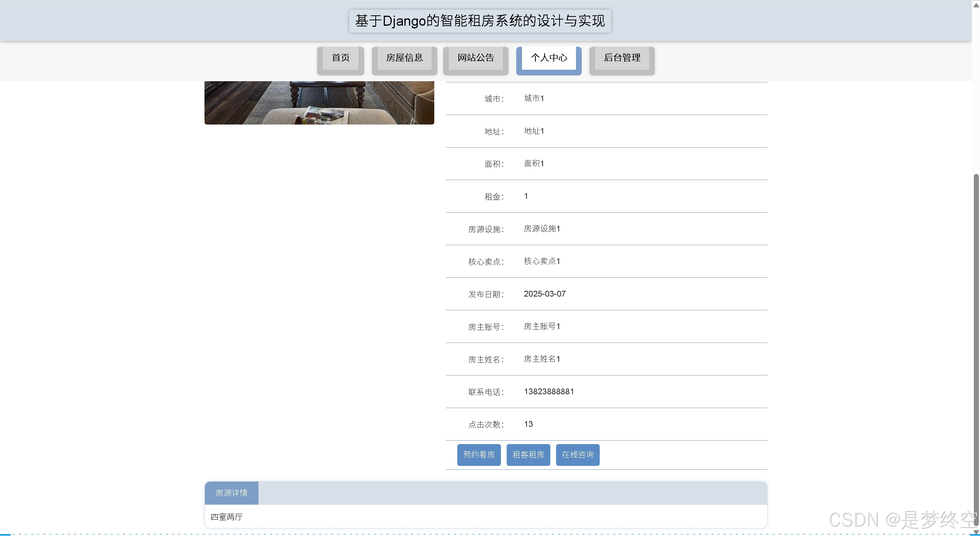
Task: Click the 发布日期 value 2025-03-07
Action: (x=545, y=294)
